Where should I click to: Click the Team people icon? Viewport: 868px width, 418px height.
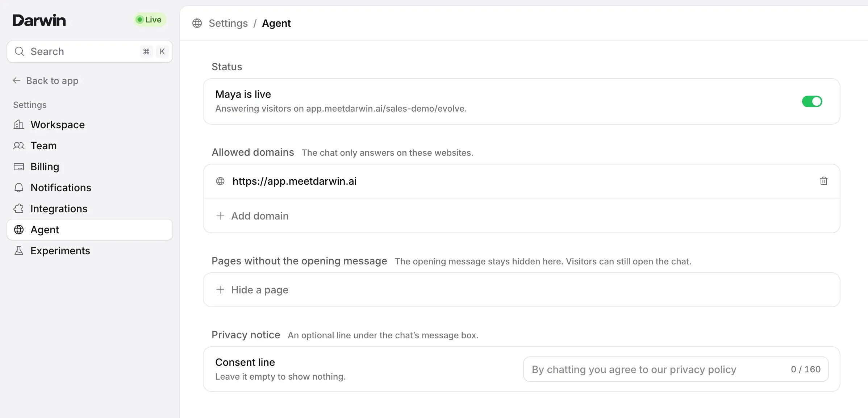click(x=19, y=146)
